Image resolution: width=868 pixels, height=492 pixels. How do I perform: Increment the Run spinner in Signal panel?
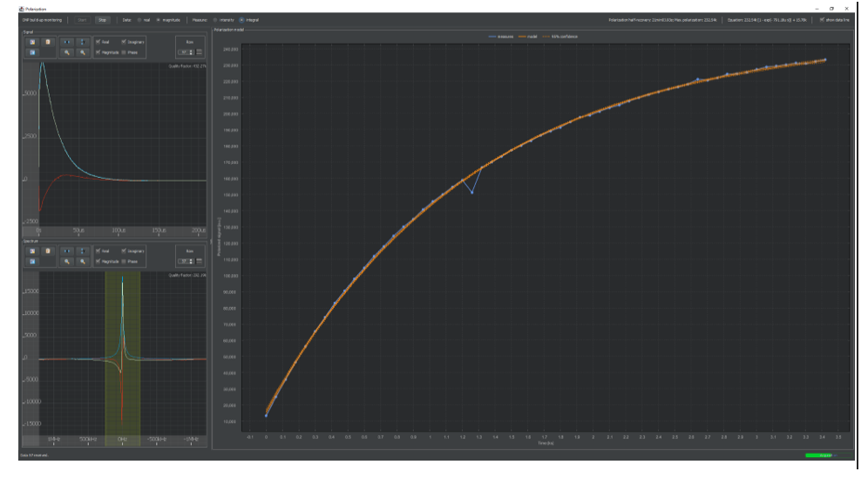point(193,50)
